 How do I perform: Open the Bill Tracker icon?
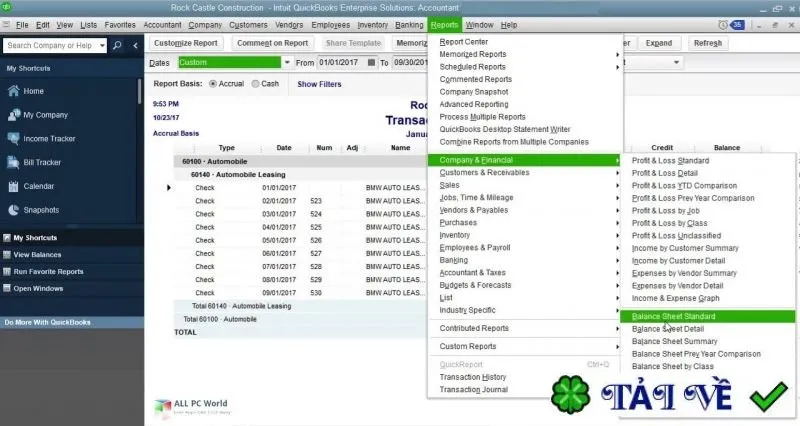14,162
